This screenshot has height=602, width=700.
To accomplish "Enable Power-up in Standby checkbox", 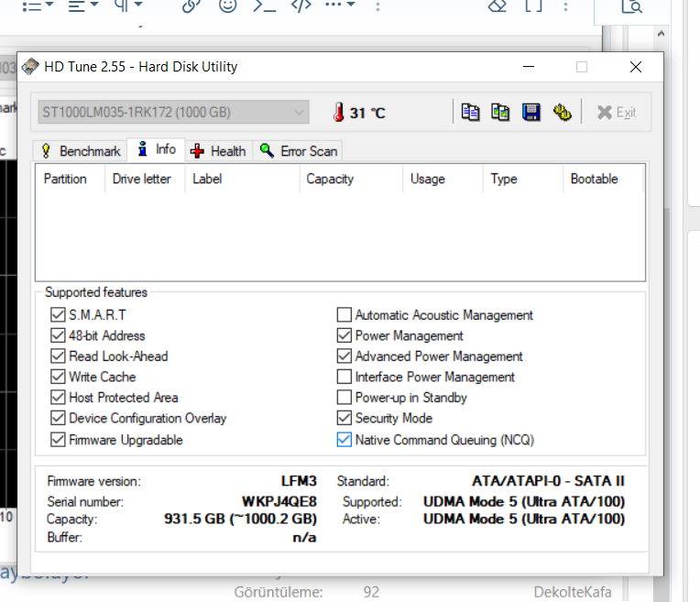I will pyautogui.click(x=345, y=397).
